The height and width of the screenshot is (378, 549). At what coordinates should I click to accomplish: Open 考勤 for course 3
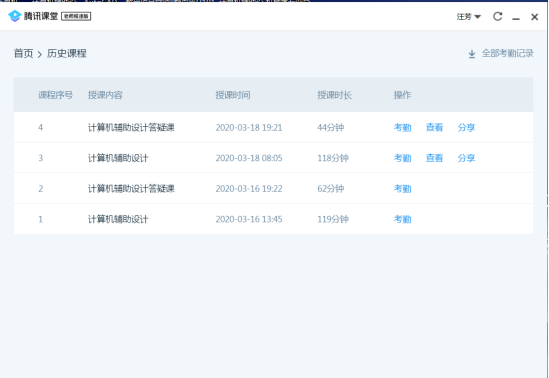click(402, 158)
